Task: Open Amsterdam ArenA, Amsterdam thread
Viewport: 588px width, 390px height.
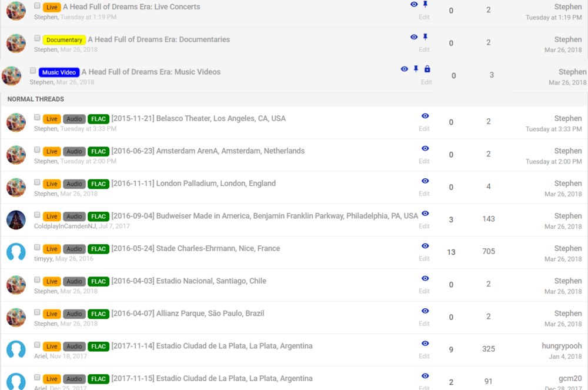Action: pyautogui.click(x=208, y=151)
